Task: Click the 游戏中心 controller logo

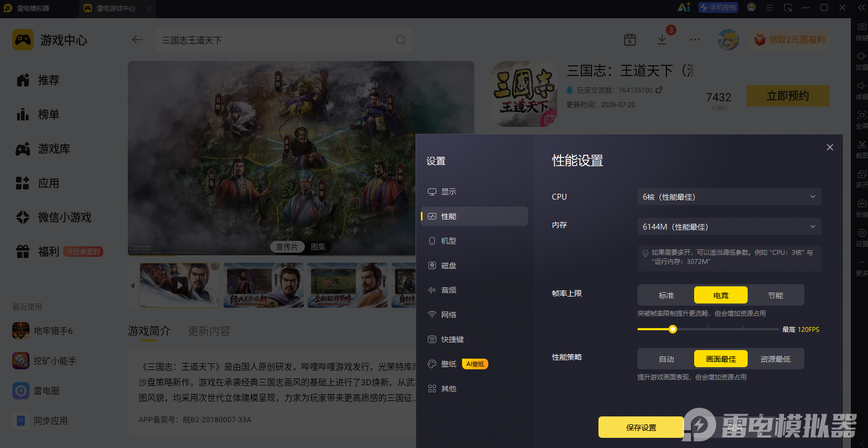Action: [x=23, y=40]
